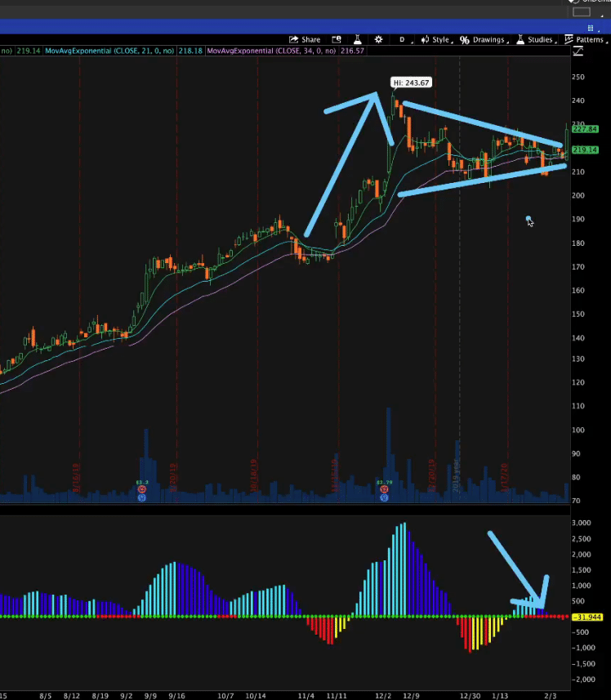Click the 216.57 moving average value

pos(352,51)
